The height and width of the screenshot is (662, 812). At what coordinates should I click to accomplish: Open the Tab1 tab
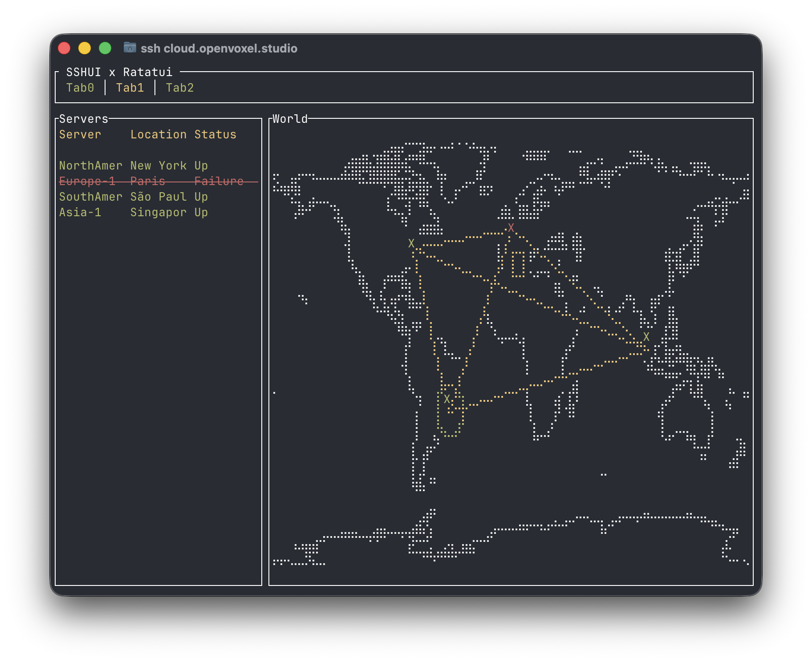coord(130,88)
